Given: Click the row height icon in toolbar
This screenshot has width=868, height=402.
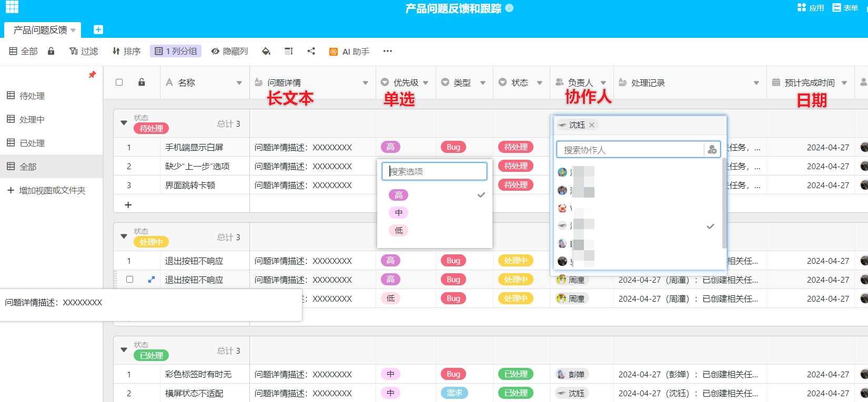Looking at the screenshot, I should click(288, 51).
